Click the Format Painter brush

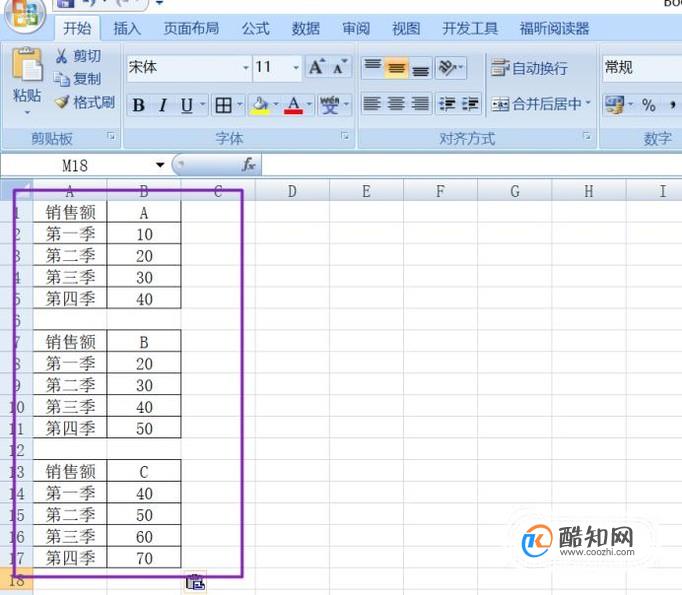click(62, 102)
